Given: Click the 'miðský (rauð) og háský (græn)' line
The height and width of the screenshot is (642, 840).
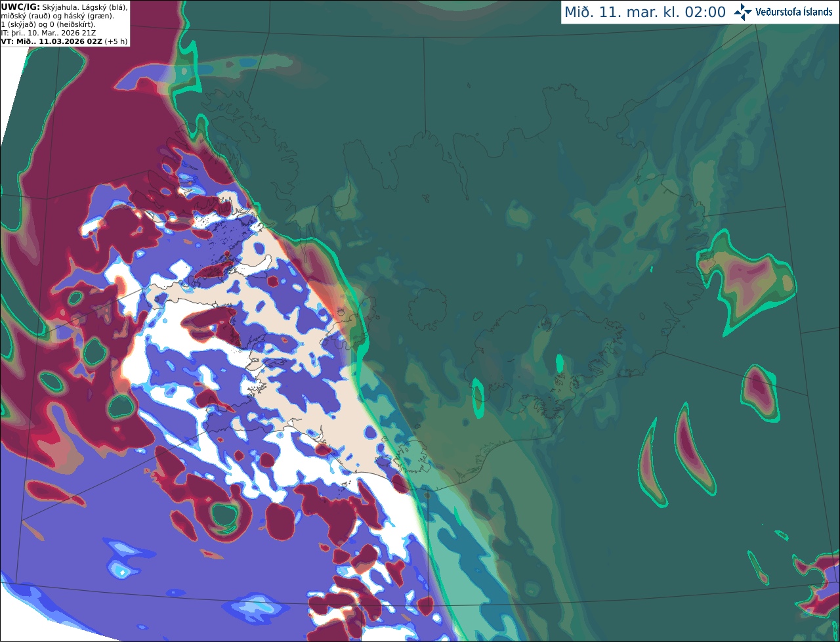Looking at the screenshot, I should [57, 16].
